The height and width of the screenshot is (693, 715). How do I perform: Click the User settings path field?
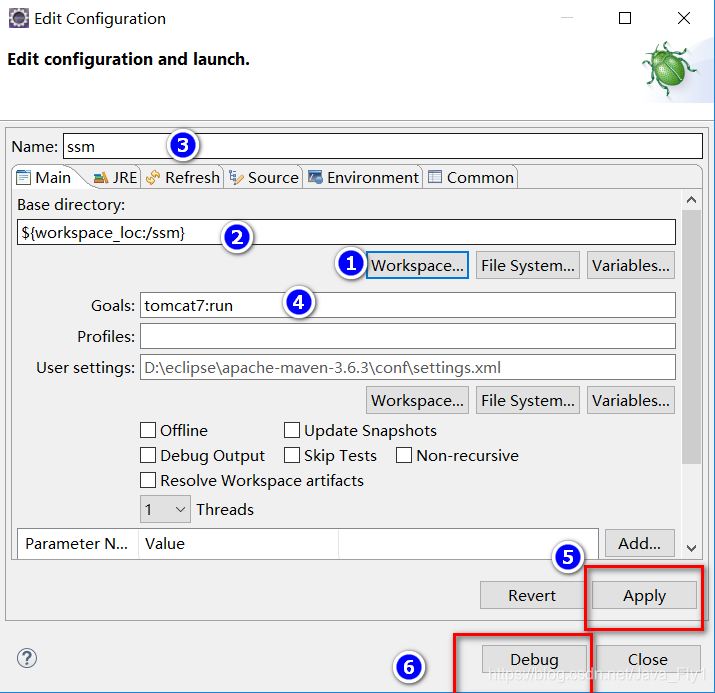tap(408, 367)
